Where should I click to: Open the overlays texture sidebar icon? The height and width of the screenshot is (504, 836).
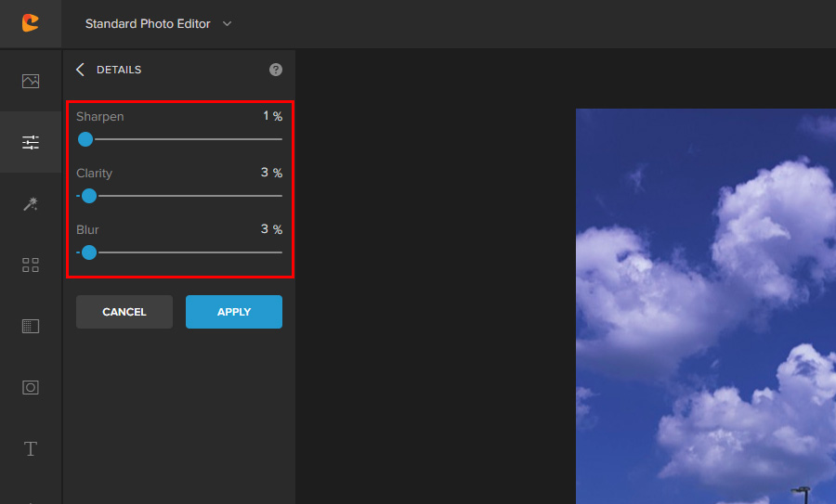click(31, 326)
